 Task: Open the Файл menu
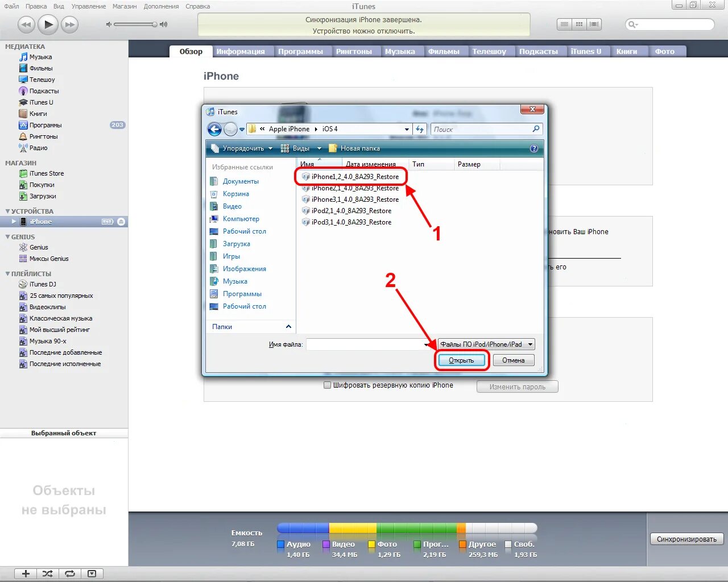pos(11,6)
